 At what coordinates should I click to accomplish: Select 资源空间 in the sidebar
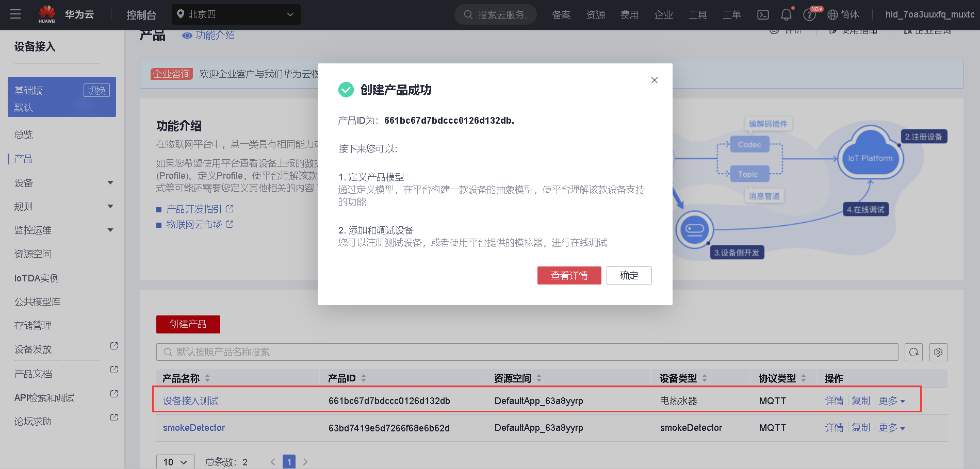click(33, 254)
